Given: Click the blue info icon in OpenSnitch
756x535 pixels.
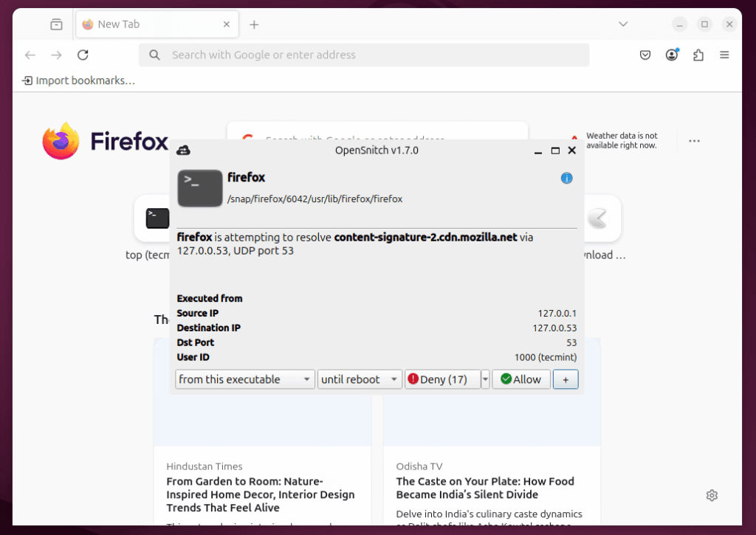Looking at the screenshot, I should pos(566,178).
